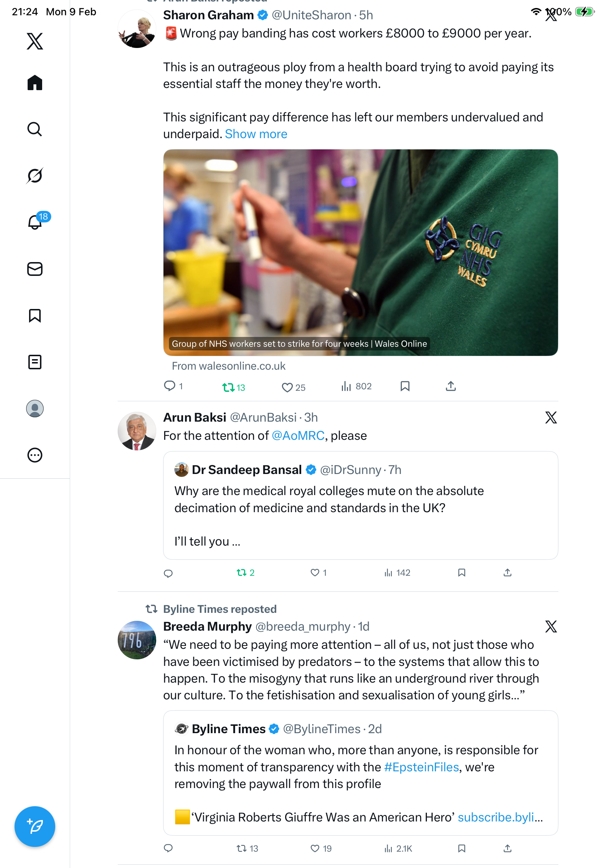Like Sharon Graham's post
This screenshot has width=606, height=868.
(287, 387)
